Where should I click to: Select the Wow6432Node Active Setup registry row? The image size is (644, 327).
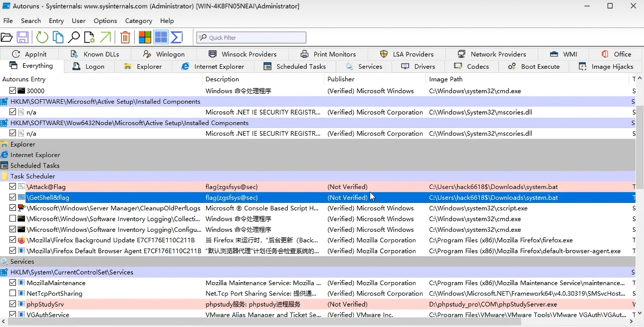tap(318, 123)
